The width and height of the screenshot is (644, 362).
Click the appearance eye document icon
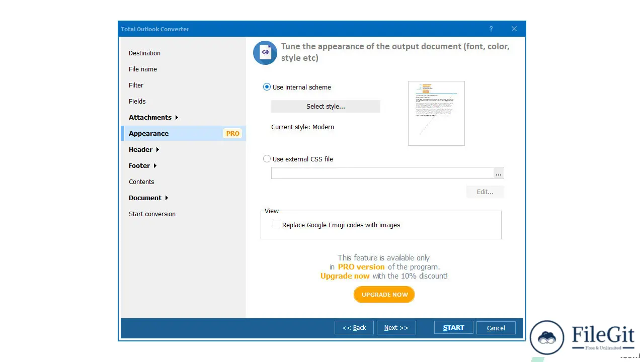click(265, 52)
